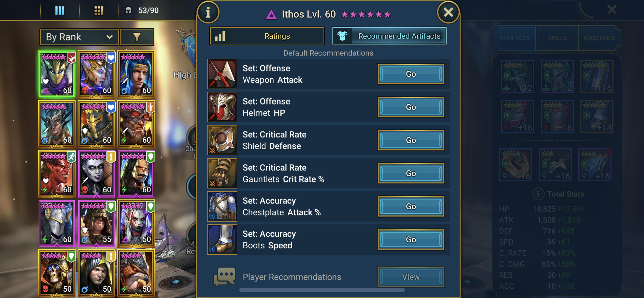Close the Ithos recommendations popup
This screenshot has width=644, height=298.
[x=448, y=12]
